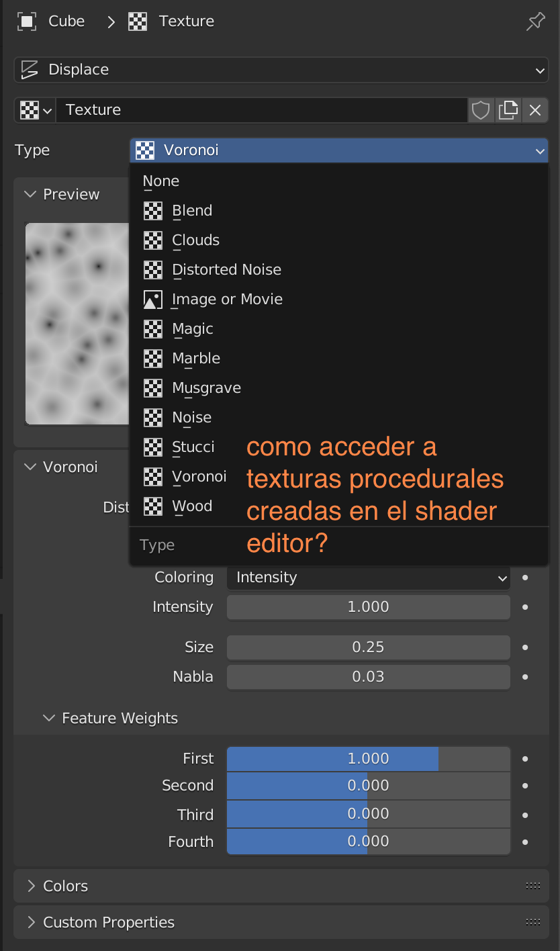Click animate dot next to Third weight
The width and height of the screenshot is (560, 951).
[525, 815]
